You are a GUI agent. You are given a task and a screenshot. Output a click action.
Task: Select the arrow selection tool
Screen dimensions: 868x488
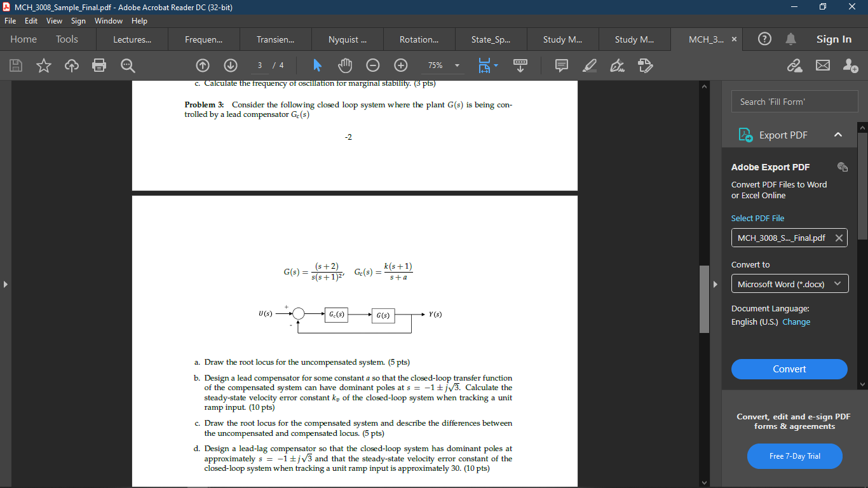[317, 65]
